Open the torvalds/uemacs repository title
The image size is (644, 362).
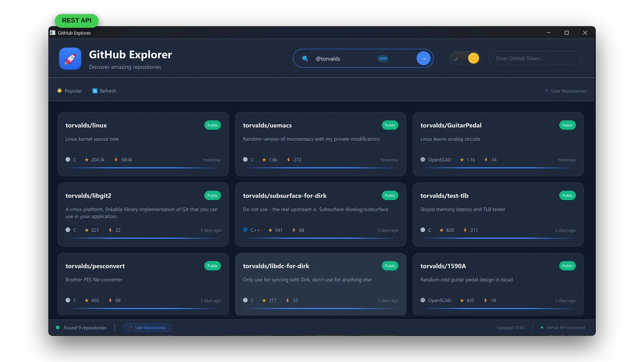267,125
